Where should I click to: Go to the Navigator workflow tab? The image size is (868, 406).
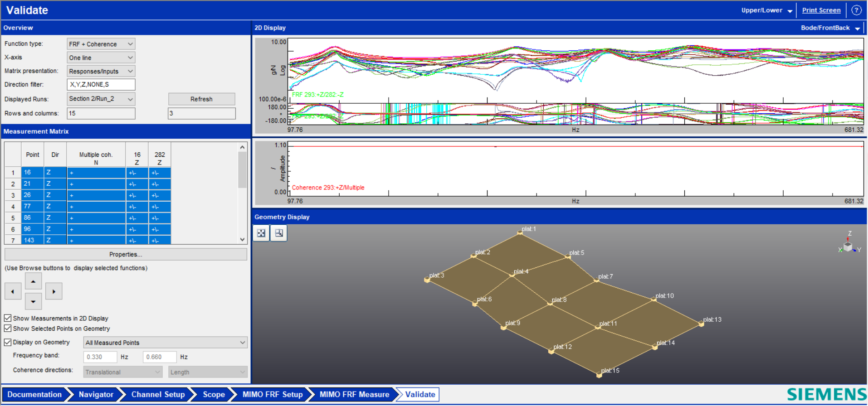pos(96,394)
